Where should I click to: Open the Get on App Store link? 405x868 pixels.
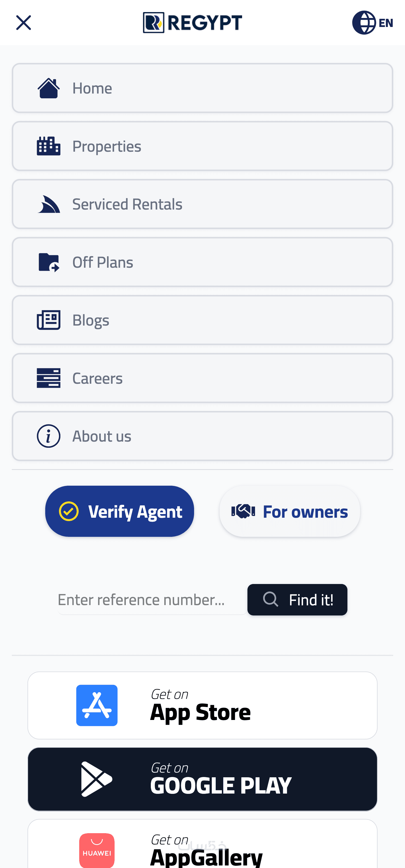[202, 705]
